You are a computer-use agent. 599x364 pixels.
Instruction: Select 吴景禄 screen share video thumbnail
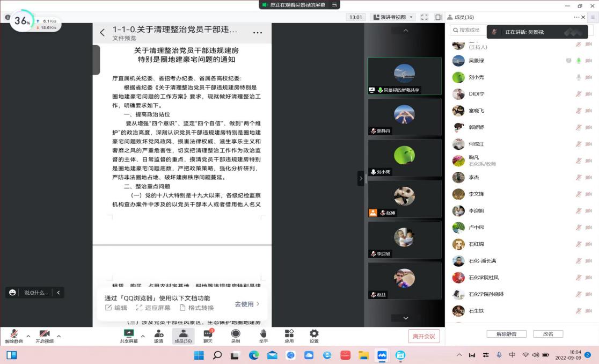[405, 76]
